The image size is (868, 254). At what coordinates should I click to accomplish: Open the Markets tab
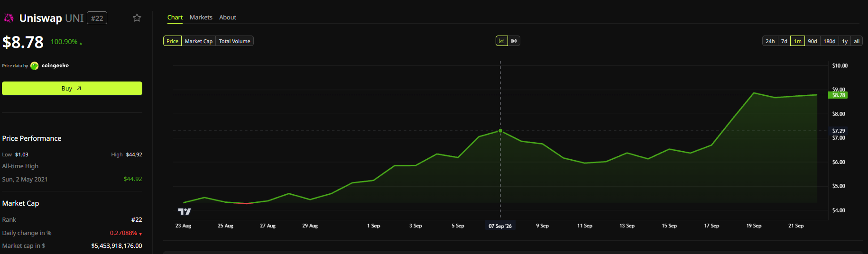point(201,18)
